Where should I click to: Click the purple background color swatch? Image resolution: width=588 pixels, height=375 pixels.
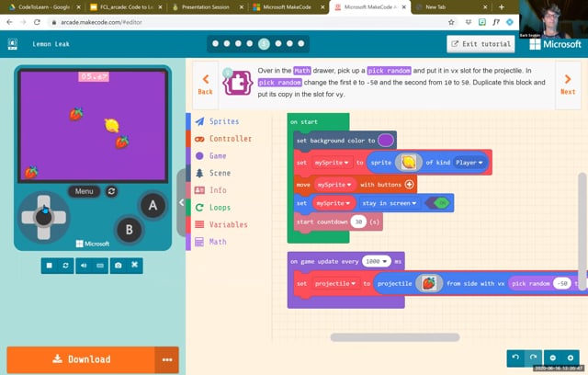386,141
